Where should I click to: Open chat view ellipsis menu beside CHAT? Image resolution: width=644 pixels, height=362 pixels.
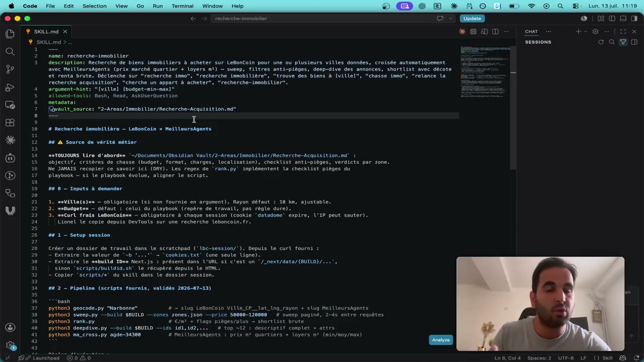point(548,32)
